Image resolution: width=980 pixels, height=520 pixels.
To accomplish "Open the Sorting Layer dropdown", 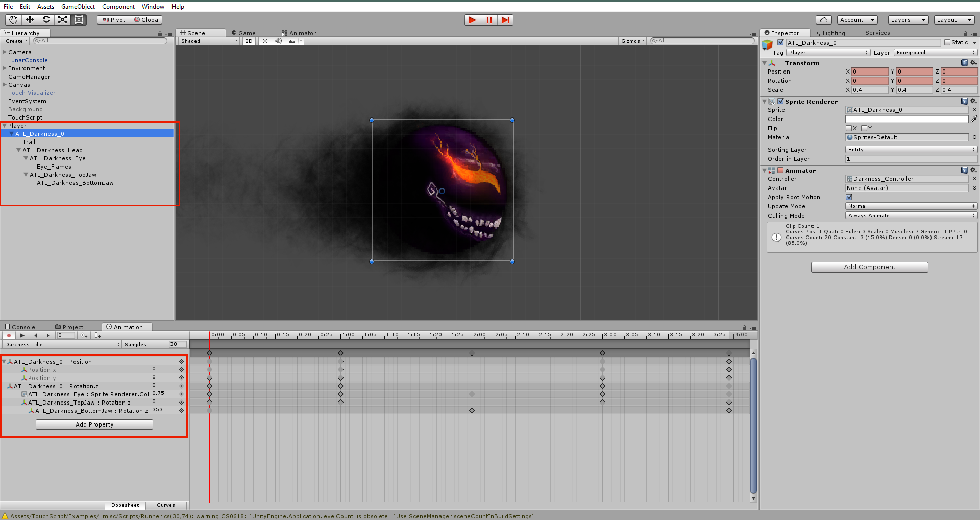I will pos(911,150).
